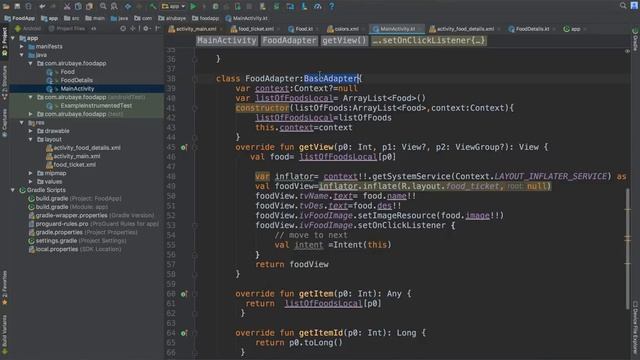This screenshot has height=360, width=640.
Task: Click the Make Project hammer icon
Action: 152,6
